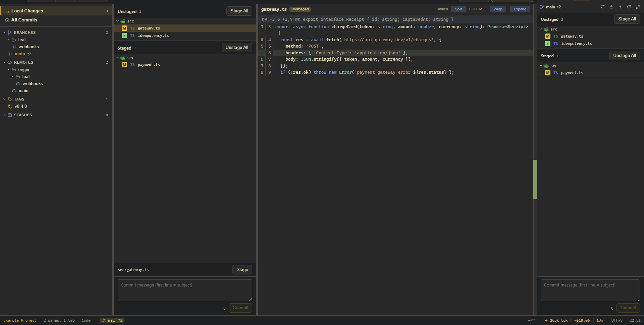Collapse the feat folder under origin
Screen dimensions: 644x325
tap(12, 77)
